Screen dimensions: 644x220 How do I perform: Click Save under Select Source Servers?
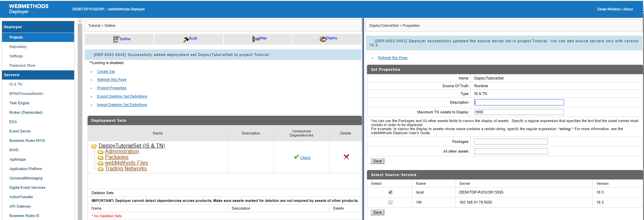(x=377, y=212)
